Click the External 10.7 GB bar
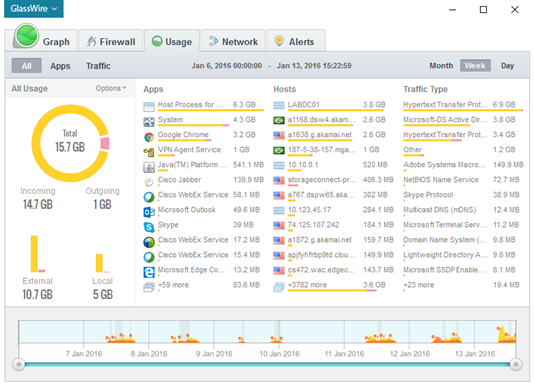The height and width of the screenshot is (385, 534). pyautogui.click(x=34, y=254)
